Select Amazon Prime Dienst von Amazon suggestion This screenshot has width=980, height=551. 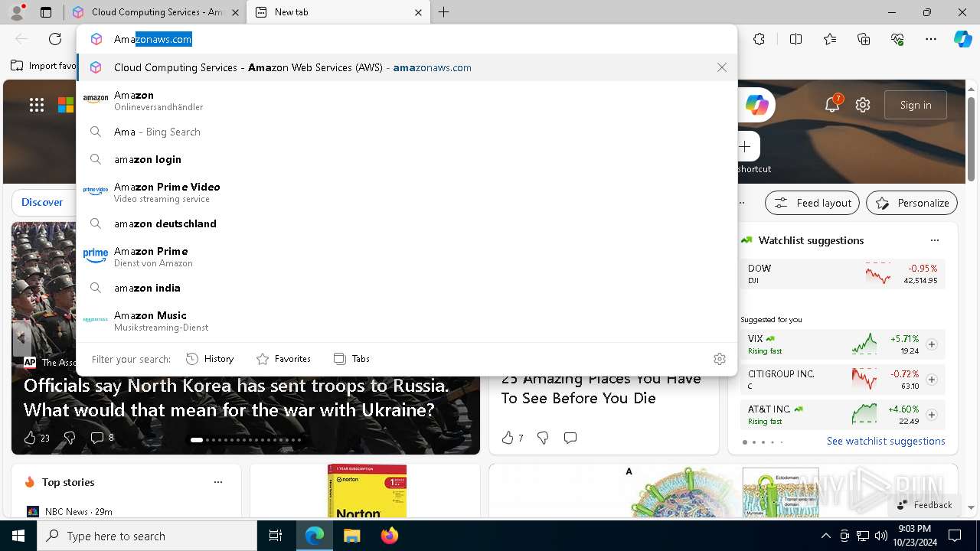[407, 256]
